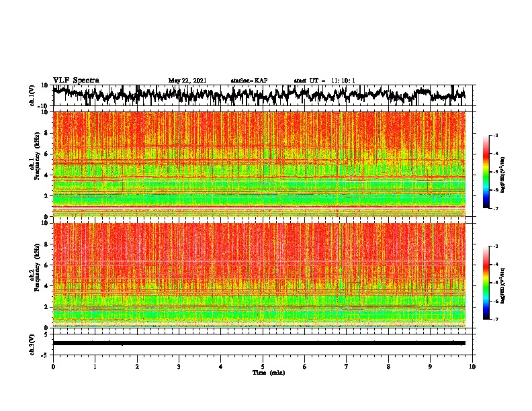
Task: Click the time axis tick label "2"
Action: 137,367
